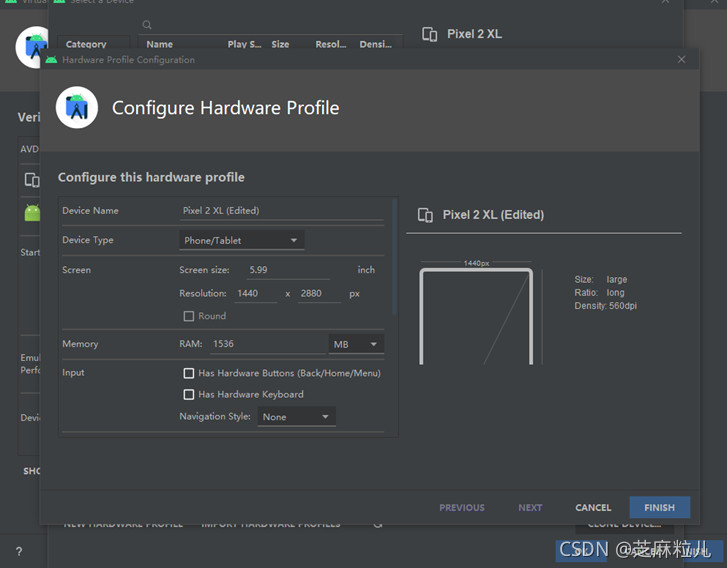Click the form's vertical scrollbar
727x568 pixels.
[395, 256]
